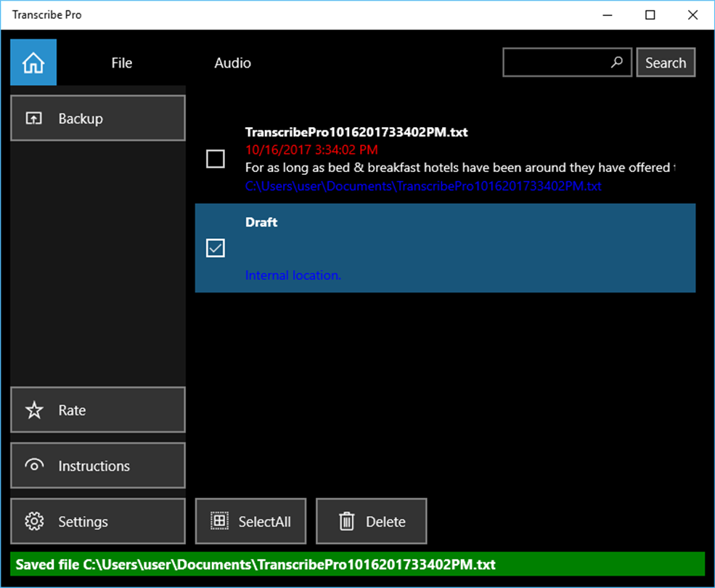Open the C:\Users\user\Documents file path link
Screen dimensions: 715x588
tap(423, 186)
